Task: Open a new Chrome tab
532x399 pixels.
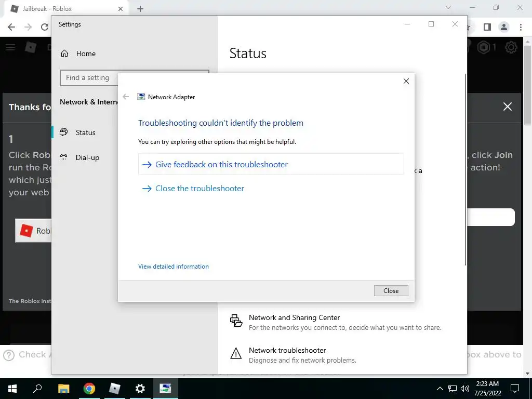Action: click(140, 9)
